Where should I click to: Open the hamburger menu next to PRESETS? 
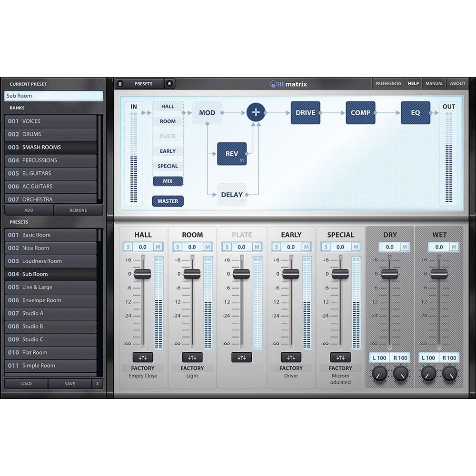click(120, 83)
